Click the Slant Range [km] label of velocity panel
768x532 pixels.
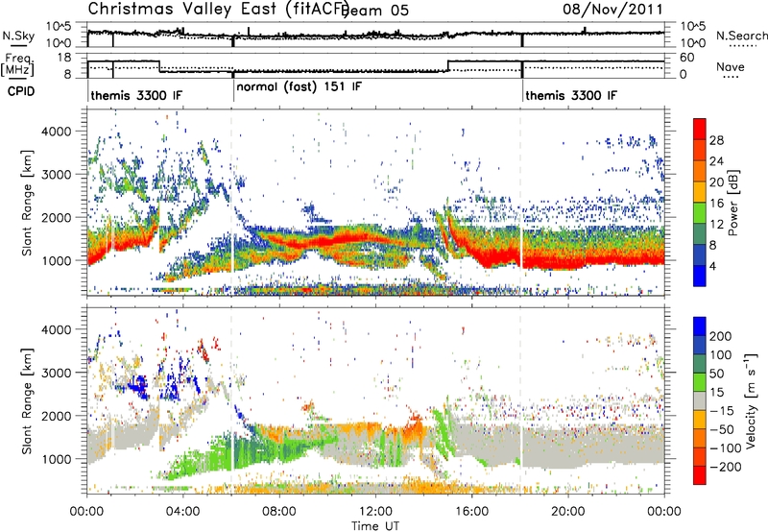click(27, 400)
